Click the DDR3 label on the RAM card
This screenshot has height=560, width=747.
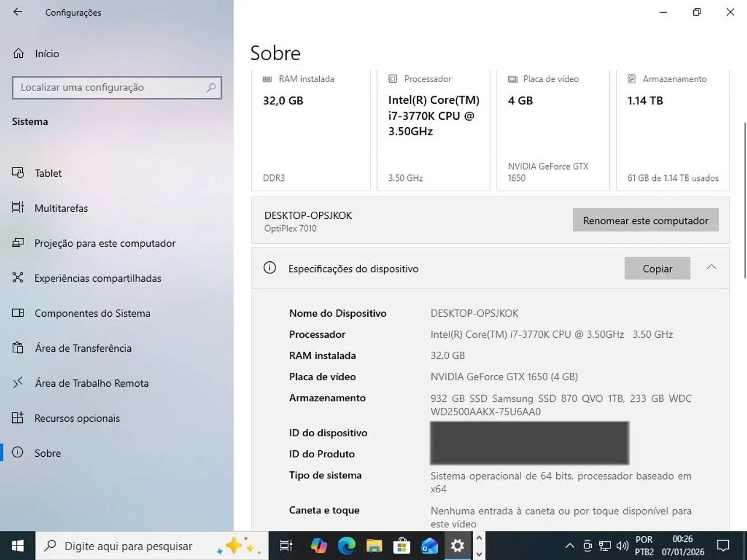pyautogui.click(x=274, y=178)
